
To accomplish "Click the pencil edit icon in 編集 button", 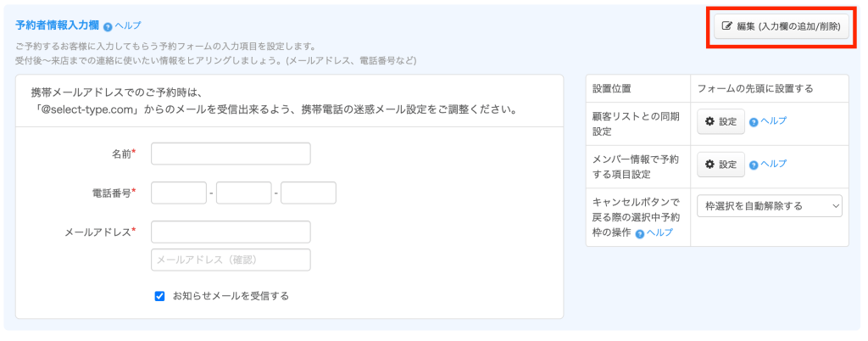I will click(x=726, y=26).
